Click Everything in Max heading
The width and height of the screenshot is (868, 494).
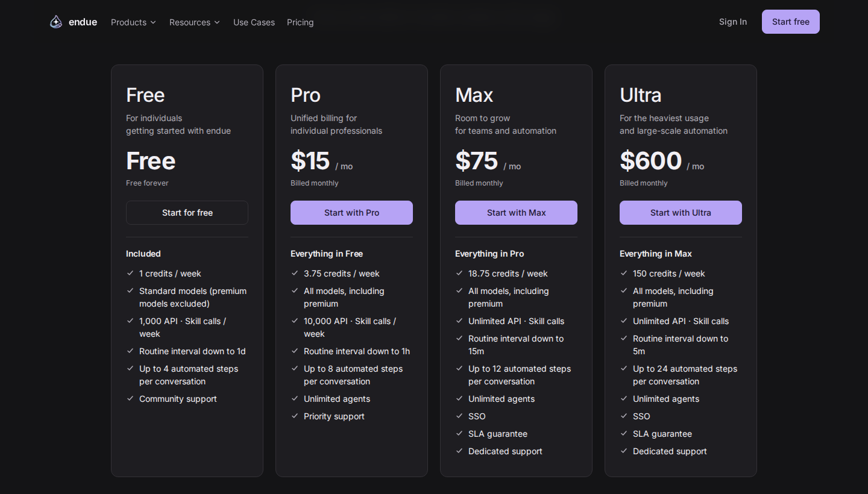tap(656, 254)
